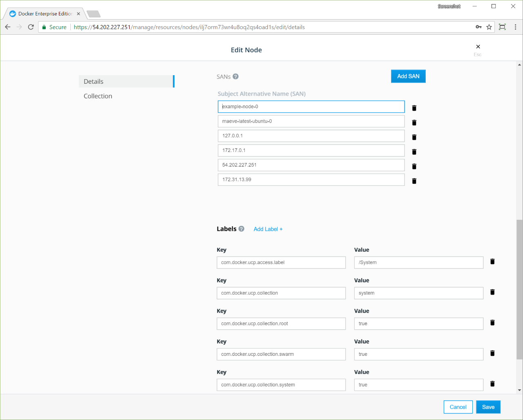
Task: Remove the com.docker.ucp.access.label label
Action: pyautogui.click(x=492, y=261)
